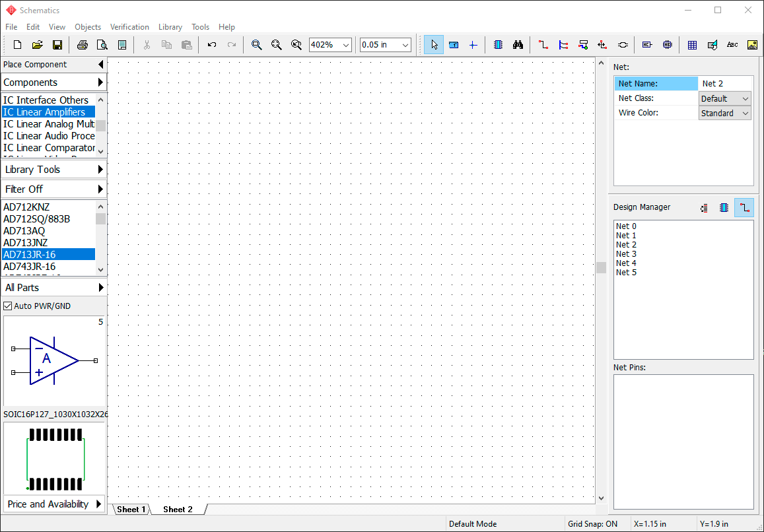Print the schematic via printer icon
The image size is (764, 532).
83,45
